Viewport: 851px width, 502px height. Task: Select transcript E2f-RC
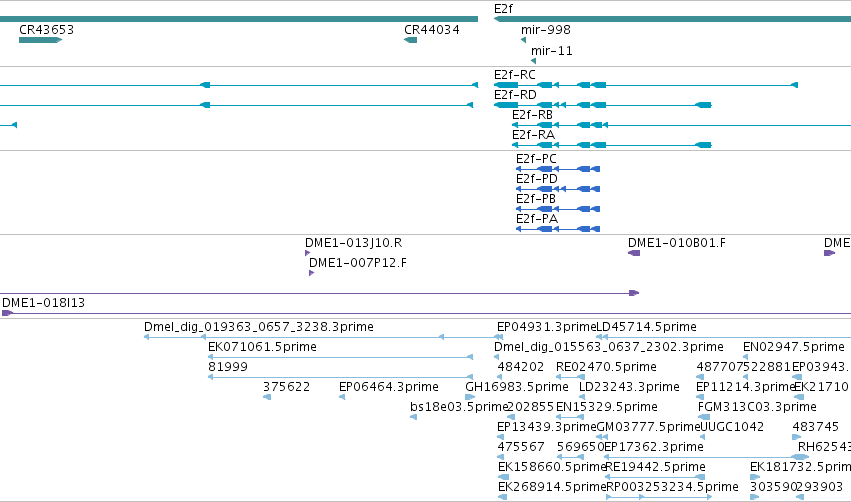click(x=646, y=85)
